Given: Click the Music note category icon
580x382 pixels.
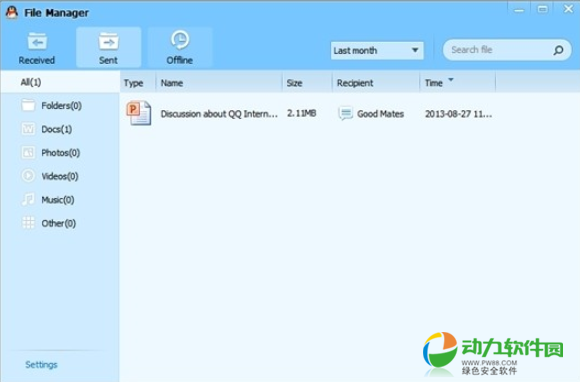Looking at the screenshot, I should point(28,199).
